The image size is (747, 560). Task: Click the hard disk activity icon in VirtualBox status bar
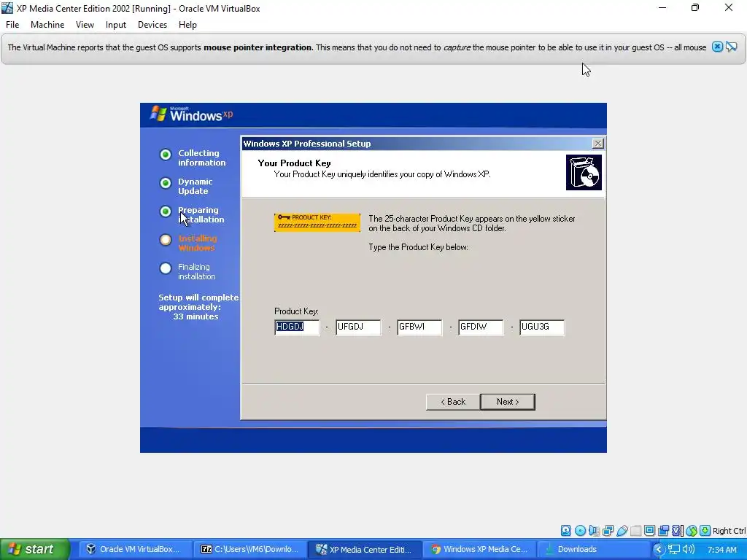[565, 531]
